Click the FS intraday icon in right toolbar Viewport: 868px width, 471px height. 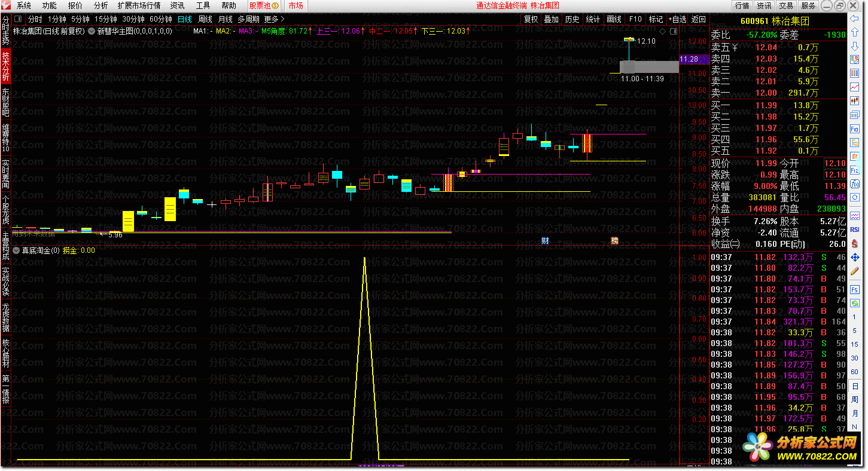tap(855, 290)
